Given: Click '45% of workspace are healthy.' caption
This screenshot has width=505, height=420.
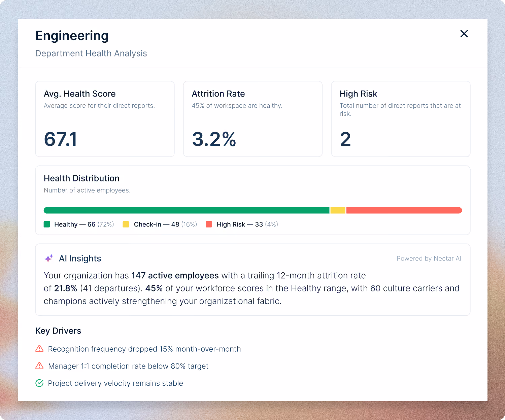Looking at the screenshot, I should [237, 106].
